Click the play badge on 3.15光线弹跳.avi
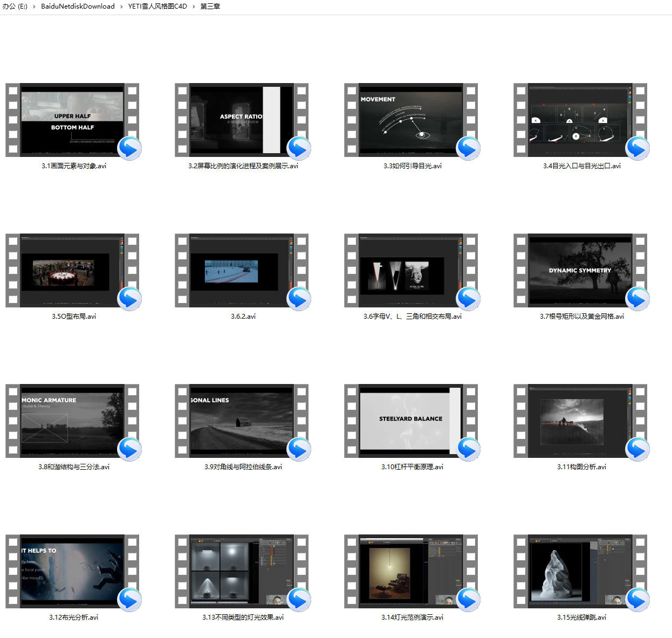 637,600
